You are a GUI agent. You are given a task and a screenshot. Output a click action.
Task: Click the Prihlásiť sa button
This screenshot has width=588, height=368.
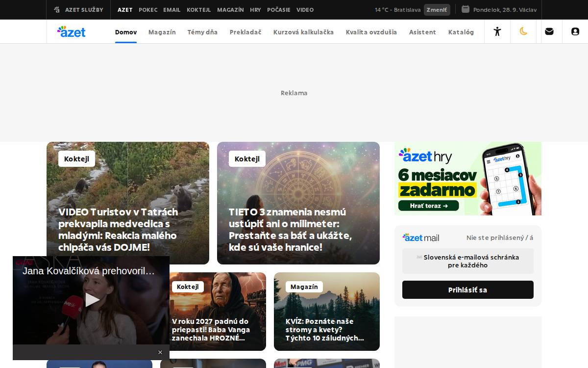click(x=468, y=290)
